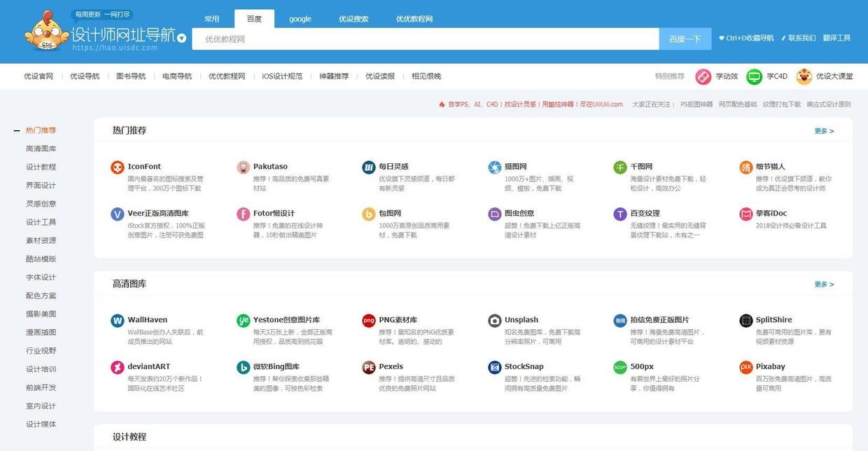Image resolution: width=868 pixels, height=451 pixels.
Task: Click the 百变纹理 icon
Action: coord(620,214)
